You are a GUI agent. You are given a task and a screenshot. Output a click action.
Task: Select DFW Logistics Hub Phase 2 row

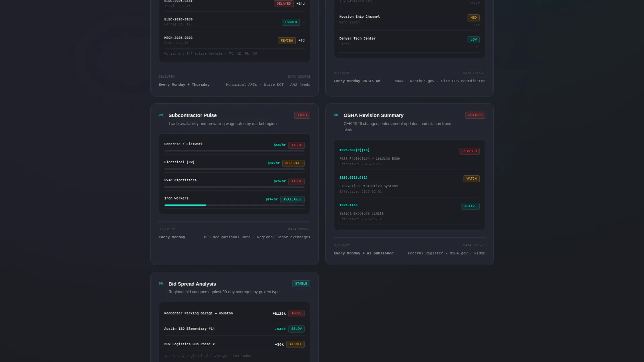[234, 344]
